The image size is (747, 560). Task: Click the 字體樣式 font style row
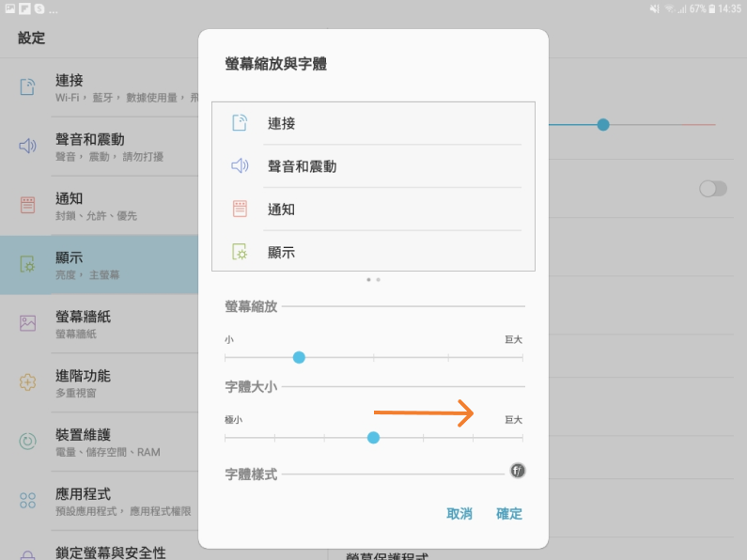pos(375,474)
